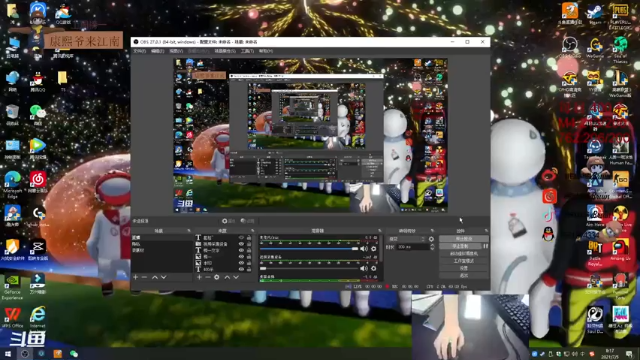Toggle visibility of the 视频采集设备 source
This screenshot has height=360, width=640.
point(241,244)
